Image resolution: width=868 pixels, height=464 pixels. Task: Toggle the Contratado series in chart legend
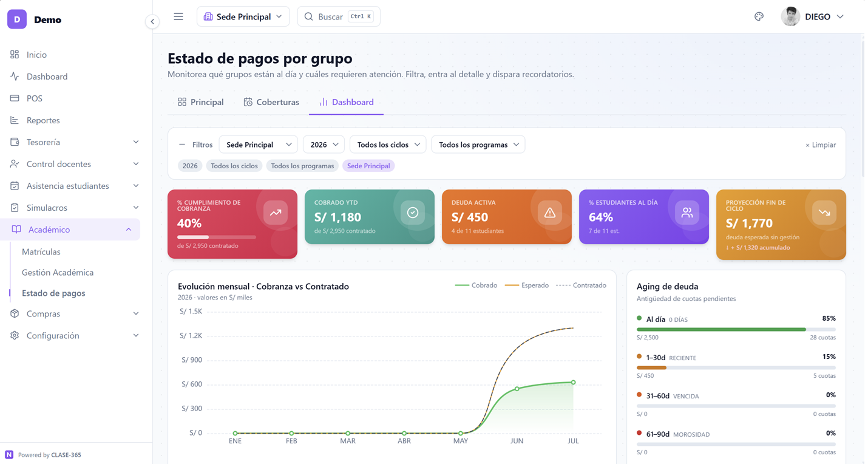click(581, 285)
